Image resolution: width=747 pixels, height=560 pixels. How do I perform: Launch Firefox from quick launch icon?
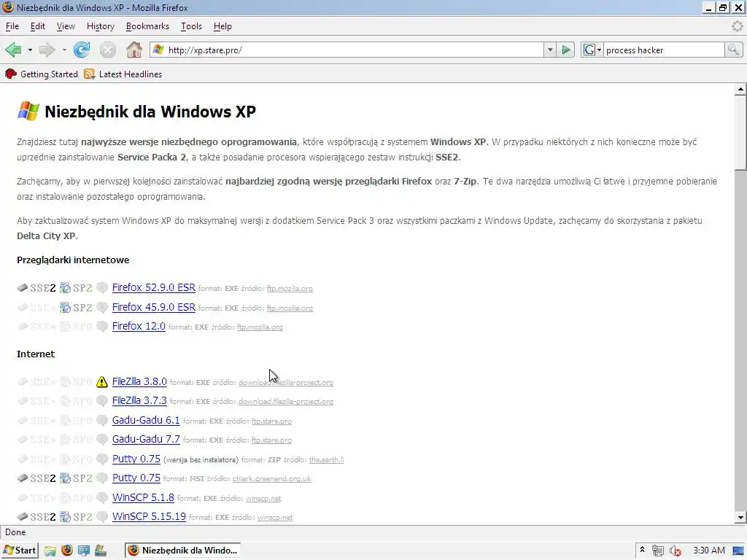(67, 550)
